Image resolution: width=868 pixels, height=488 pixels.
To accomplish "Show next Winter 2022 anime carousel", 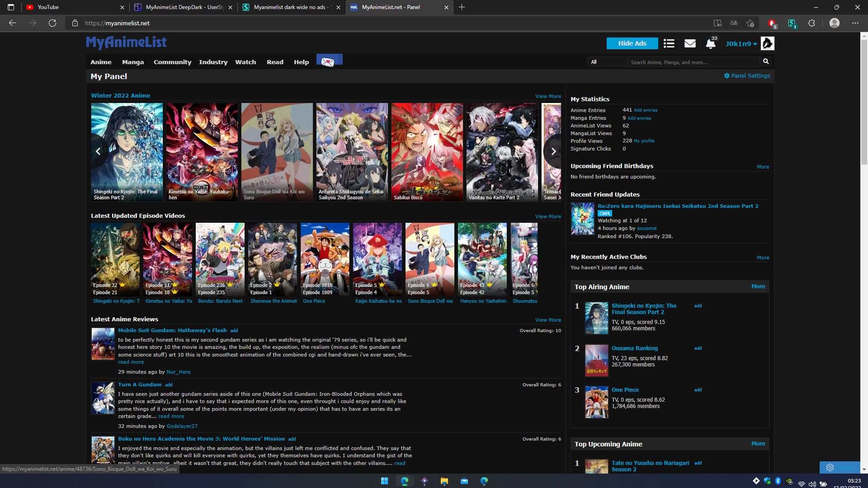I will [x=553, y=152].
